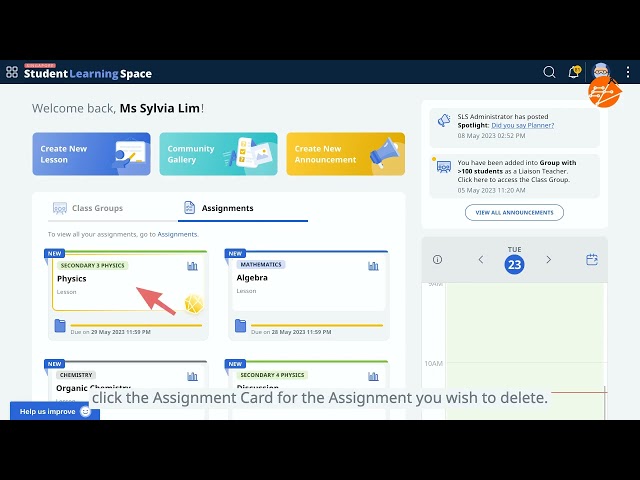Screen dimensions: 640x480
Task: Open the vertical three-dot menu
Action: (628, 72)
